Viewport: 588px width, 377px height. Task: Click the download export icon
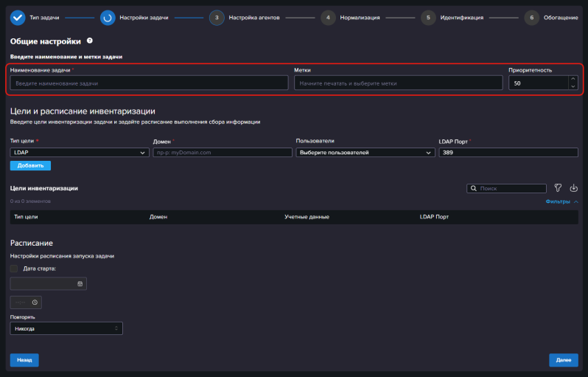click(573, 187)
